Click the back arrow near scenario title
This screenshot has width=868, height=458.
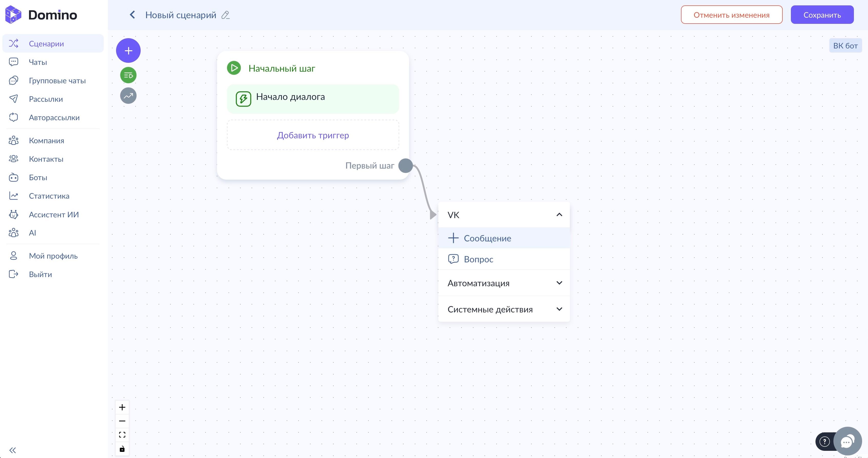(x=132, y=15)
